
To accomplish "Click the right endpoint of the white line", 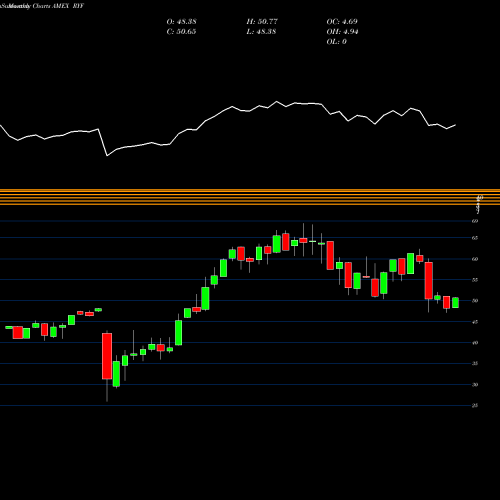I will pos(455,125).
